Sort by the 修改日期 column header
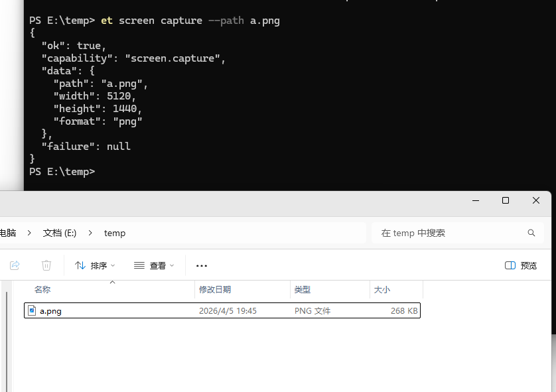 tap(215, 290)
